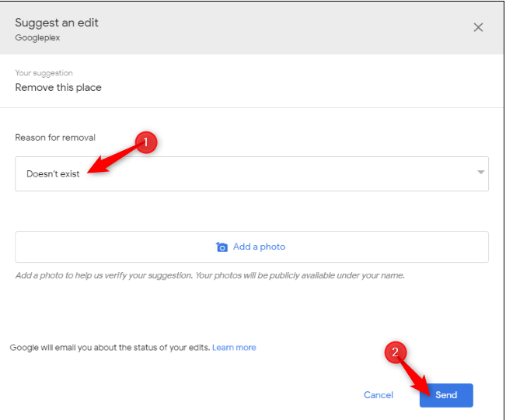Click the Google will email you notice
This screenshot has height=420, width=506.
click(x=110, y=348)
